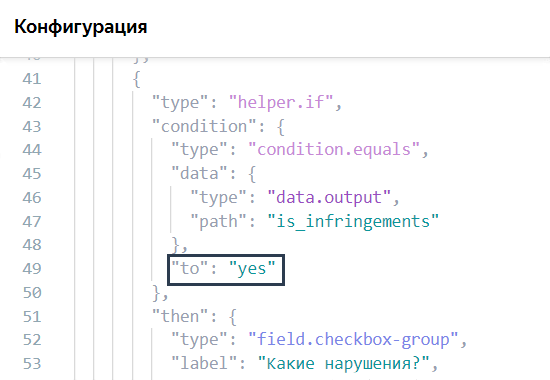Click the "condition.equals" string value
The height and width of the screenshot is (380, 550).
point(334,150)
